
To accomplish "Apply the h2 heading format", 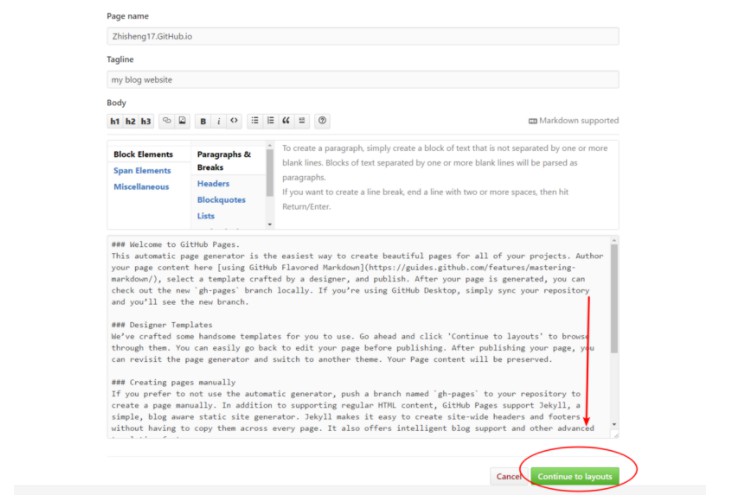I will coord(130,121).
